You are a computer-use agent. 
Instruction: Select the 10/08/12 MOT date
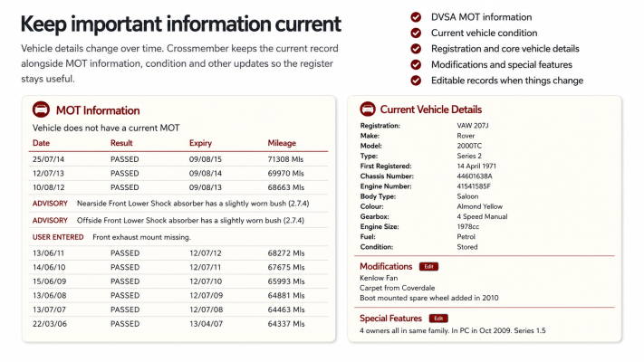coord(49,187)
